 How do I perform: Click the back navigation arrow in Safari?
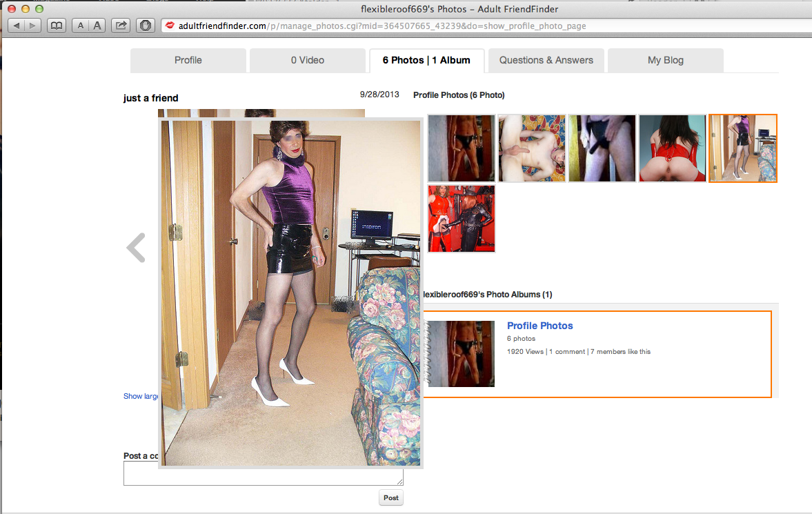[15, 26]
